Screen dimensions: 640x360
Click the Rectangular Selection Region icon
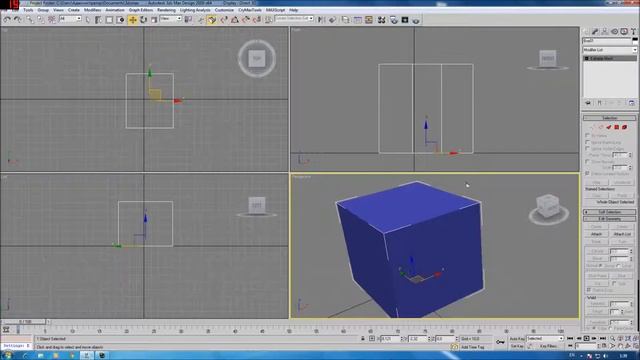tap(109, 20)
